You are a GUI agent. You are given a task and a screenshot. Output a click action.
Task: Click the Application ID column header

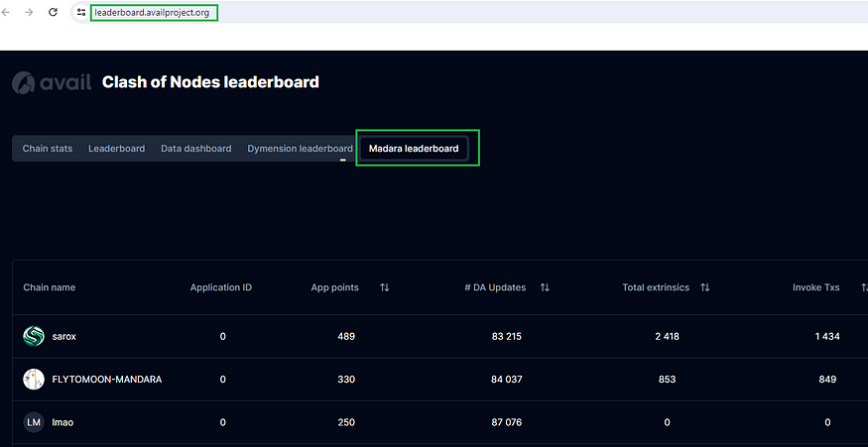pos(221,287)
